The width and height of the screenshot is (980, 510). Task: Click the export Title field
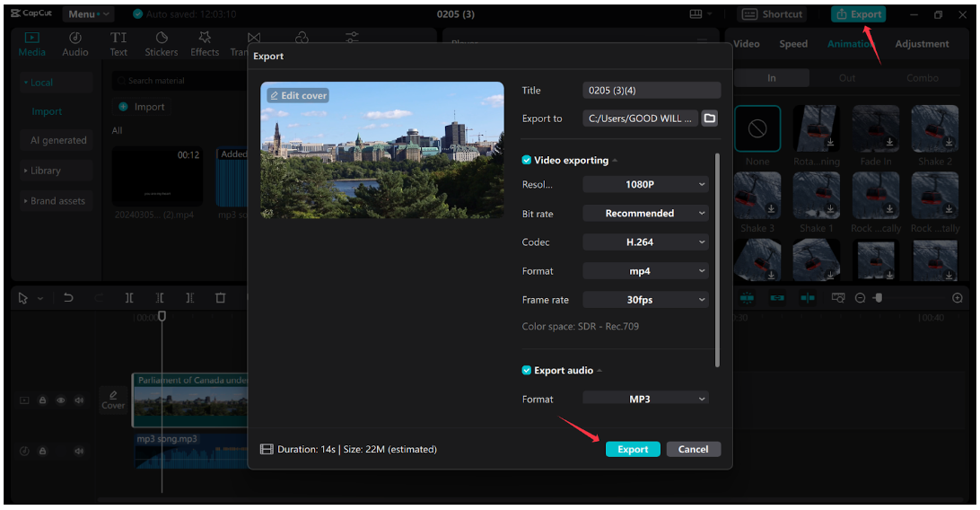point(652,90)
